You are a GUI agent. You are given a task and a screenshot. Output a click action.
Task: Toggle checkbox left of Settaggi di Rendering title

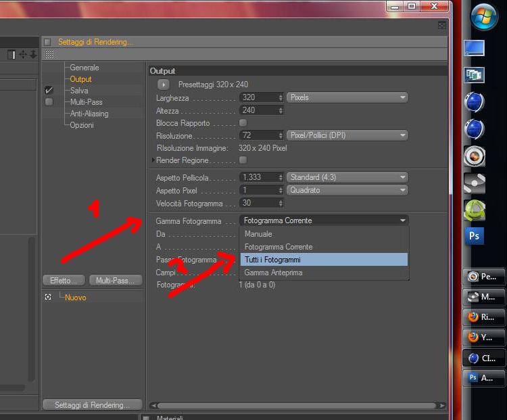click(x=47, y=42)
